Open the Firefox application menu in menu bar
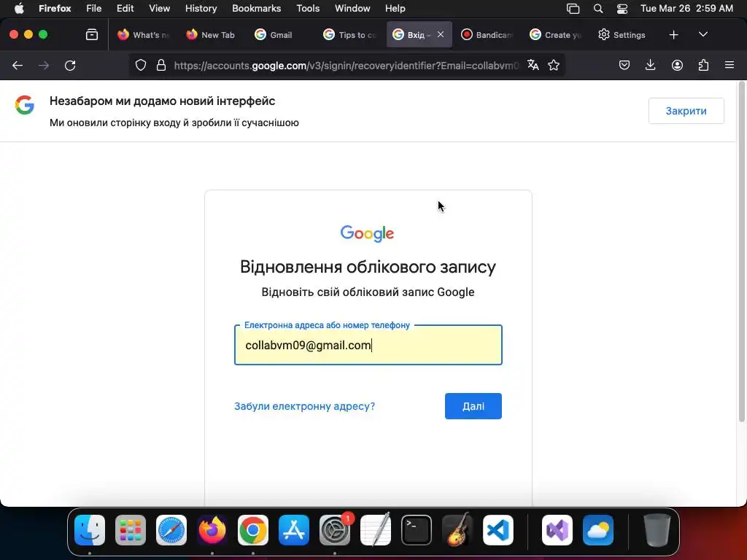 coord(55,8)
